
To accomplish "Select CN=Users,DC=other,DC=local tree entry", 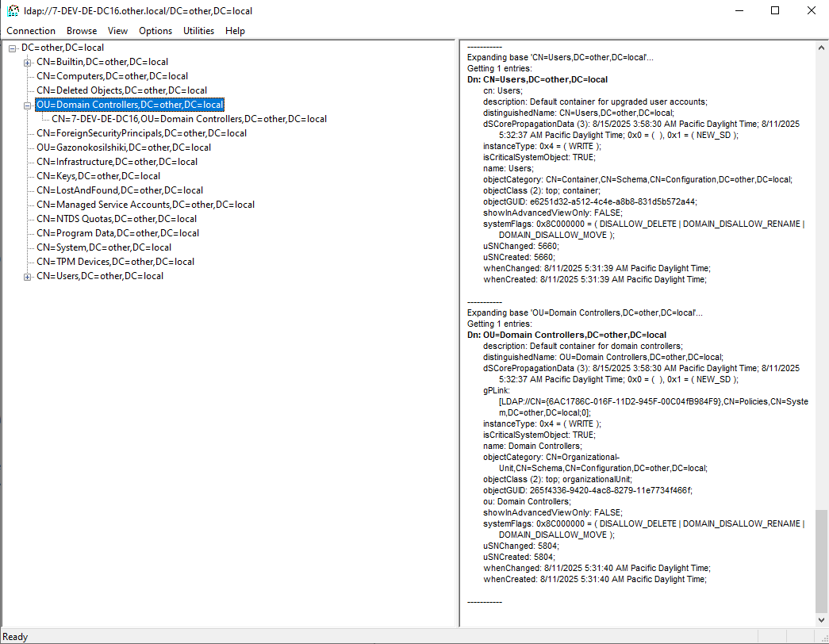I will pos(100,276).
